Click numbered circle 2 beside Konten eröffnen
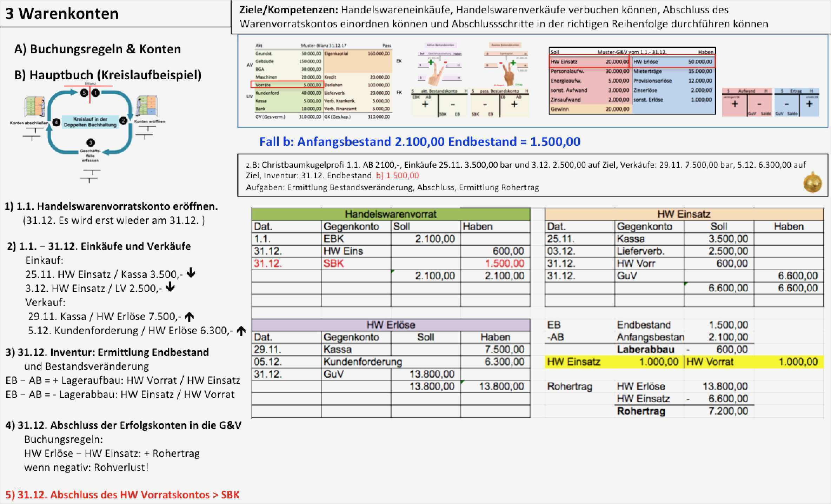This screenshot has height=504, width=831. click(123, 121)
